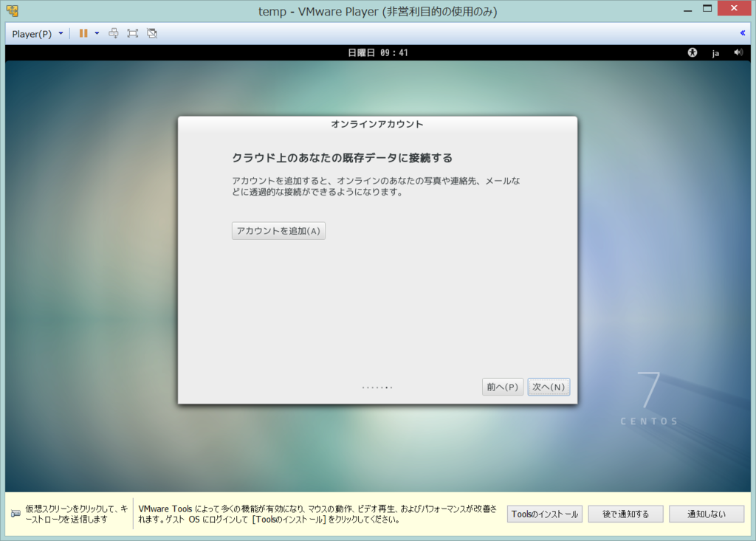Viewport: 756px width, 541px height.
Task: Enter Unity mode using the toolbar icon
Action: point(151,32)
